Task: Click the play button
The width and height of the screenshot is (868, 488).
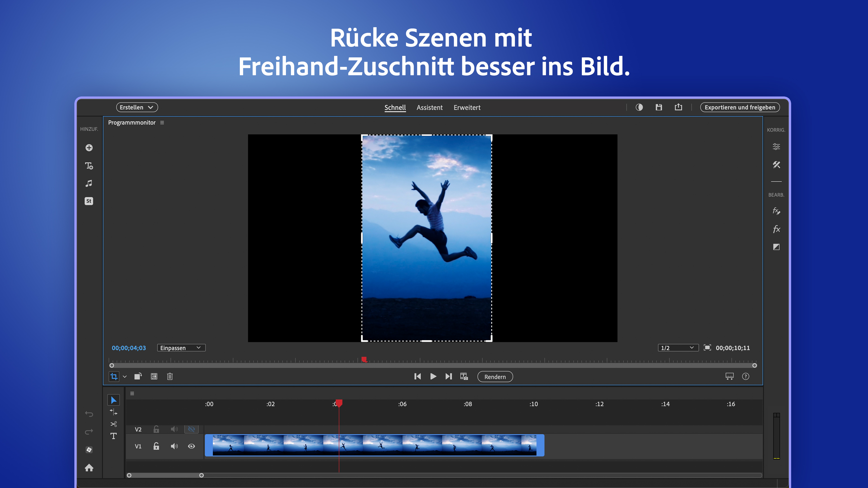Action: click(x=433, y=376)
